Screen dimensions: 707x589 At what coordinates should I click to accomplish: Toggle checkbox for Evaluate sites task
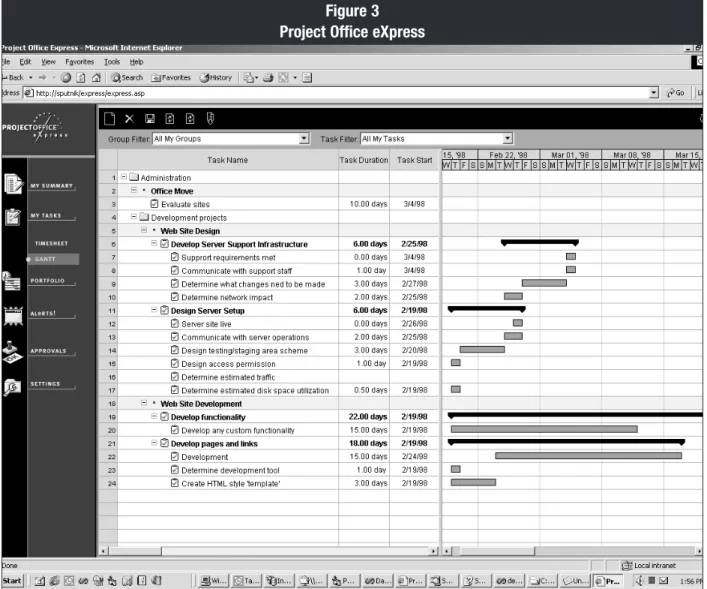pos(154,204)
